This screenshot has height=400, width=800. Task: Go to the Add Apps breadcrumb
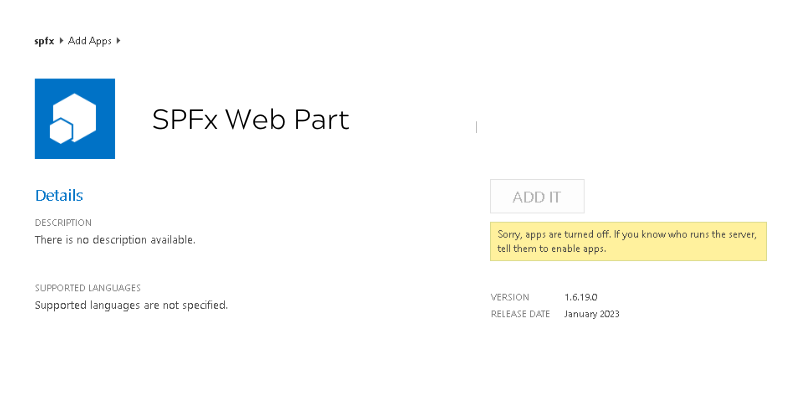(90, 41)
